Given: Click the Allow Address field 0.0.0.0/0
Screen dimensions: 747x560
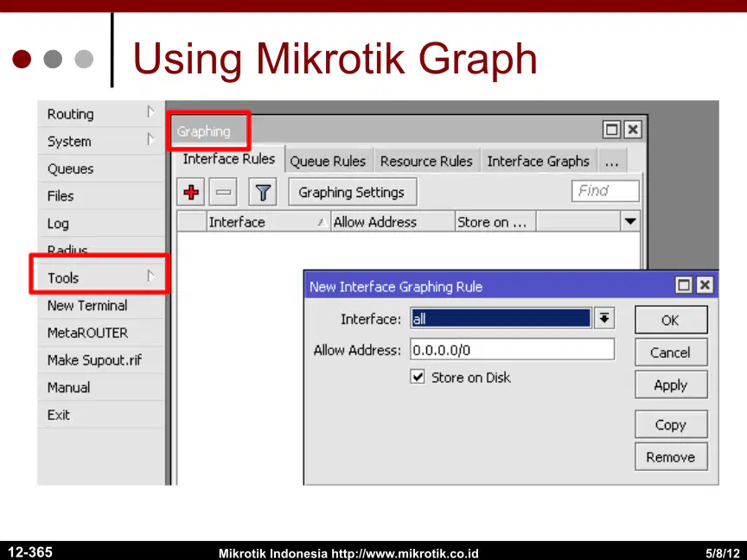Looking at the screenshot, I should pyautogui.click(x=512, y=350).
